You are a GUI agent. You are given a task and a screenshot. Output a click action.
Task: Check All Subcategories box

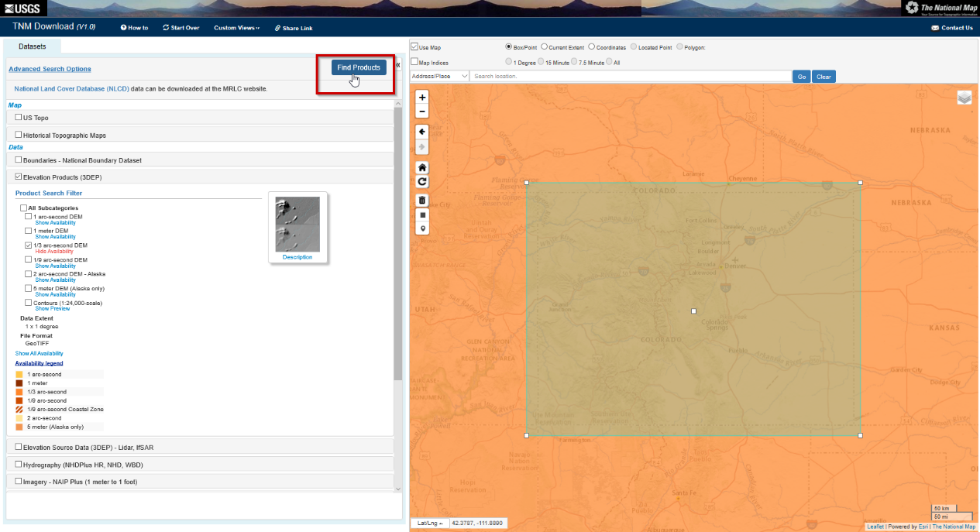click(x=23, y=208)
